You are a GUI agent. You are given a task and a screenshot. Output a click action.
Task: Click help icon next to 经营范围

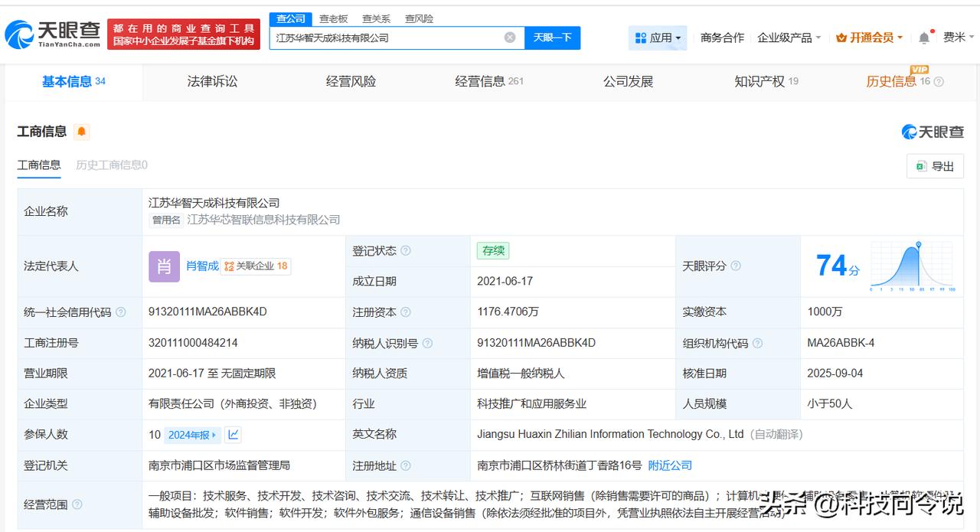tap(77, 504)
